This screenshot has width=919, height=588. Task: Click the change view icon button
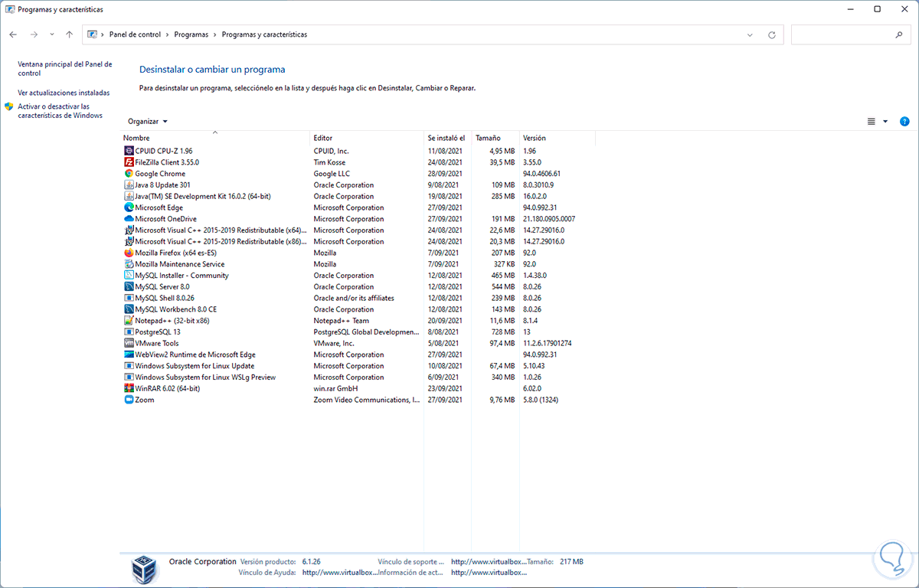(871, 122)
